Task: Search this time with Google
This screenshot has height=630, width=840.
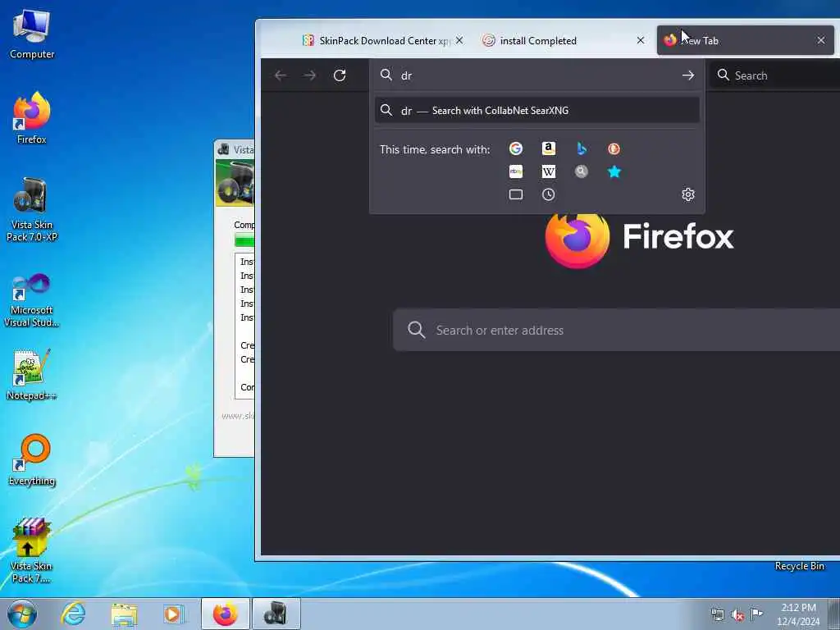Action: [515, 148]
